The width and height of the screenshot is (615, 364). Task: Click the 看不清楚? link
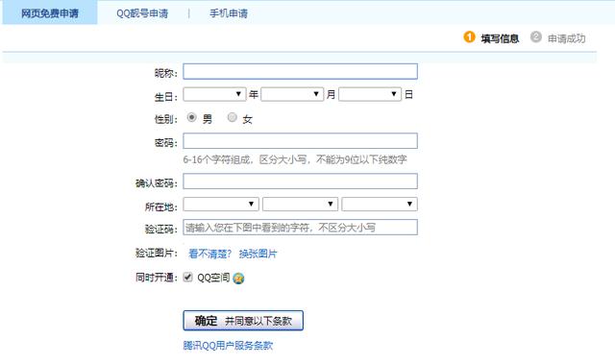(209, 254)
